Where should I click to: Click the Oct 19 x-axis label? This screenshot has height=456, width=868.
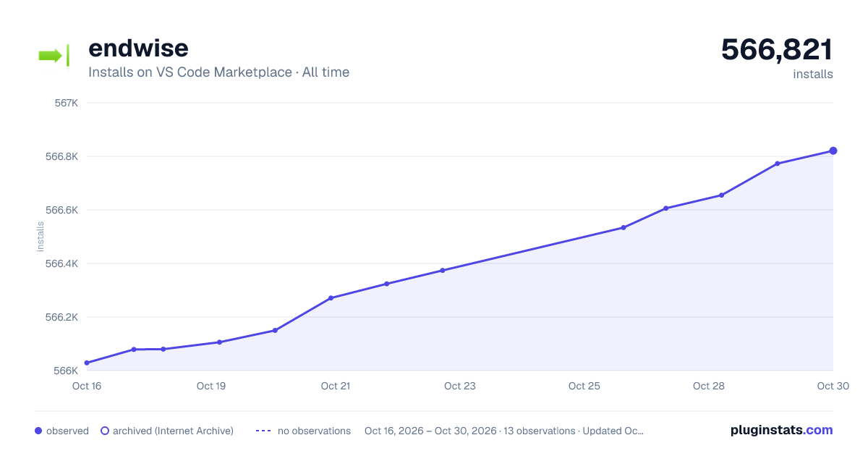[x=211, y=386]
